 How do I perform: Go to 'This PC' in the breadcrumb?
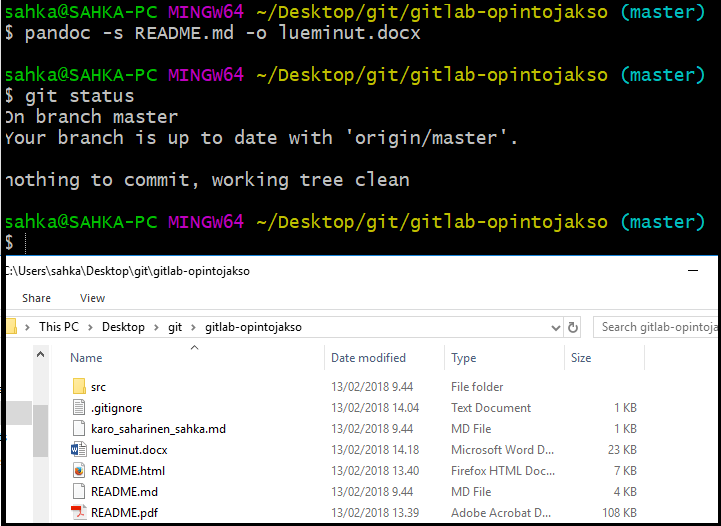pyautogui.click(x=62, y=327)
